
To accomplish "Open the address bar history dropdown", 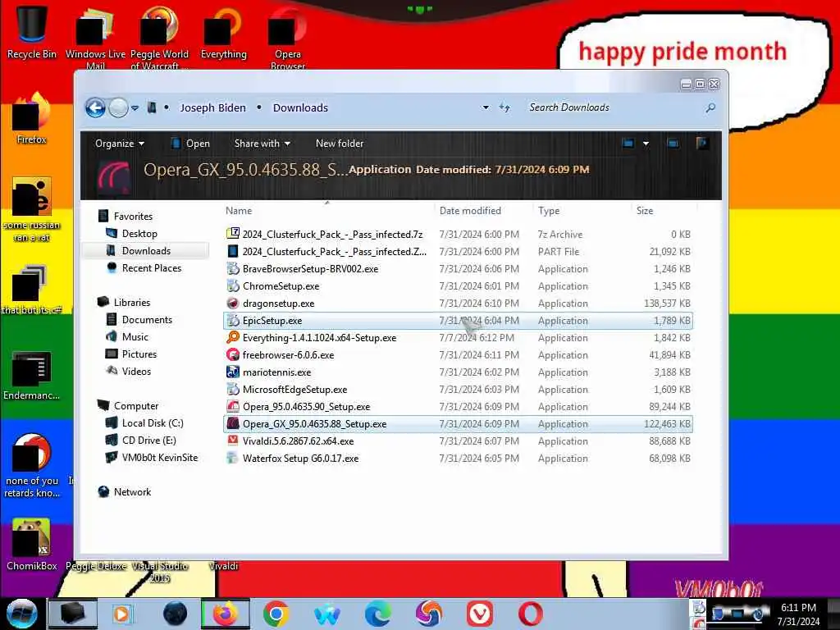I will [486, 107].
